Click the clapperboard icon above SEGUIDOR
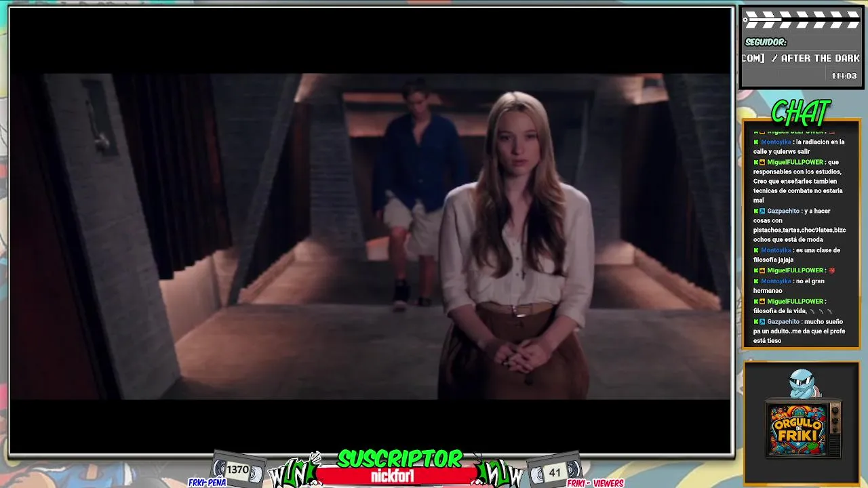Screen dimensions: 868x488 (801, 20)
